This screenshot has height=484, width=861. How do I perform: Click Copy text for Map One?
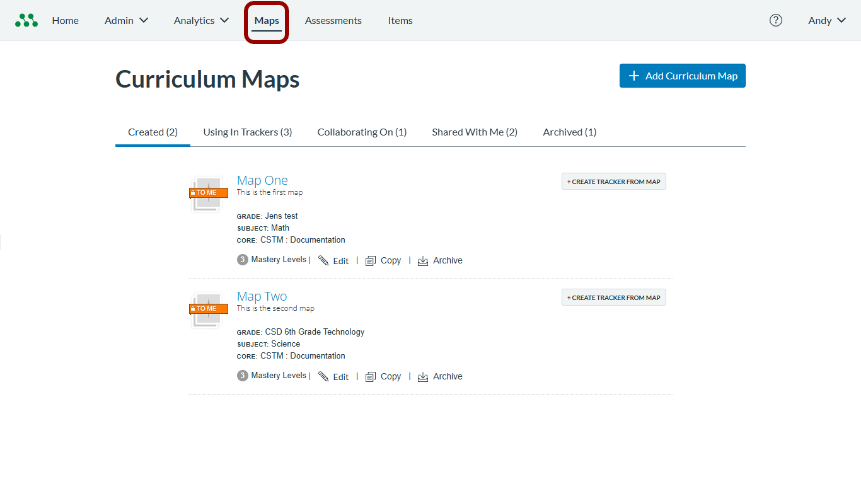click(x=390, y=260)
